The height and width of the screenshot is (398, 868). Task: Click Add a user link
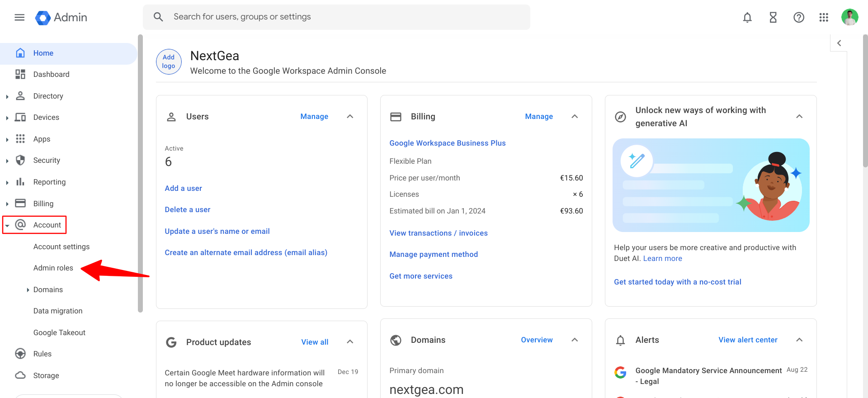point(183,188)
